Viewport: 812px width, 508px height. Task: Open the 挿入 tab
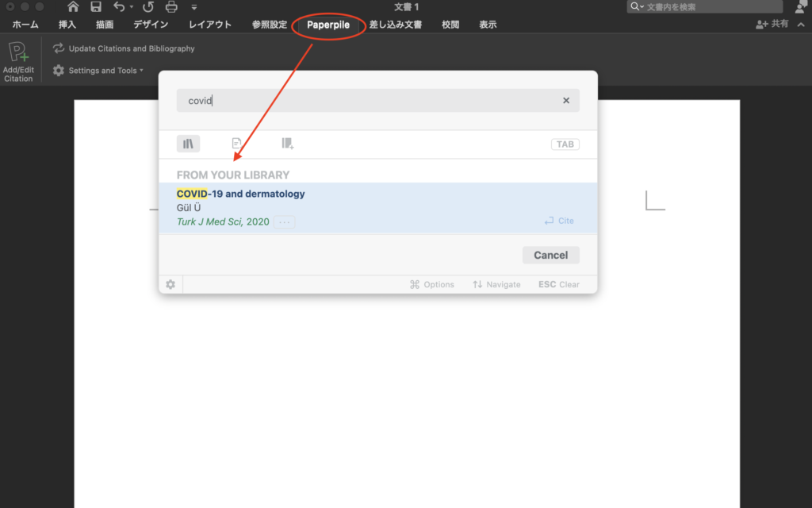(x=67, y=25)
